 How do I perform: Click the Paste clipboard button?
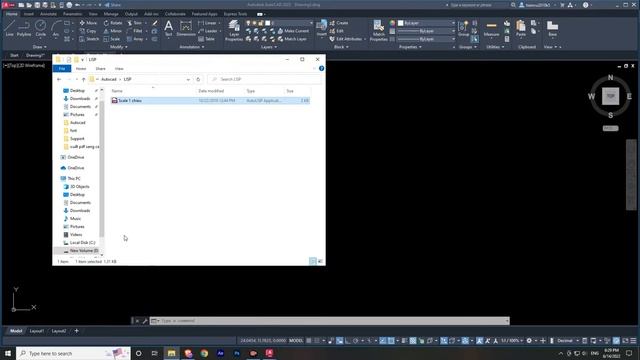[520, 29]
